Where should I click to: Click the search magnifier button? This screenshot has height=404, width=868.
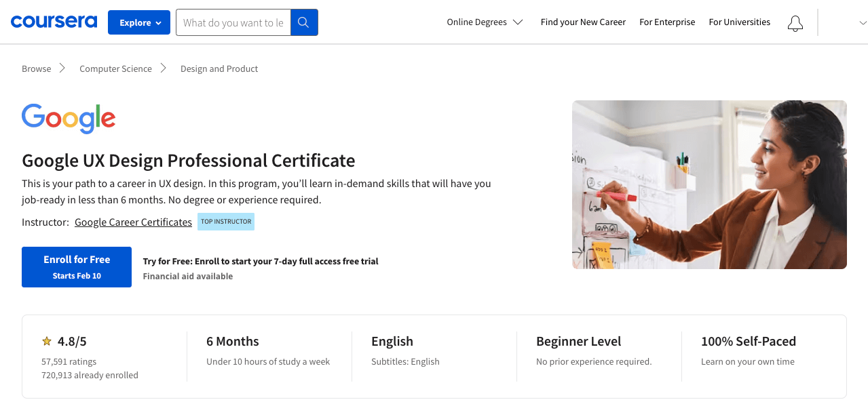[304, 22]
